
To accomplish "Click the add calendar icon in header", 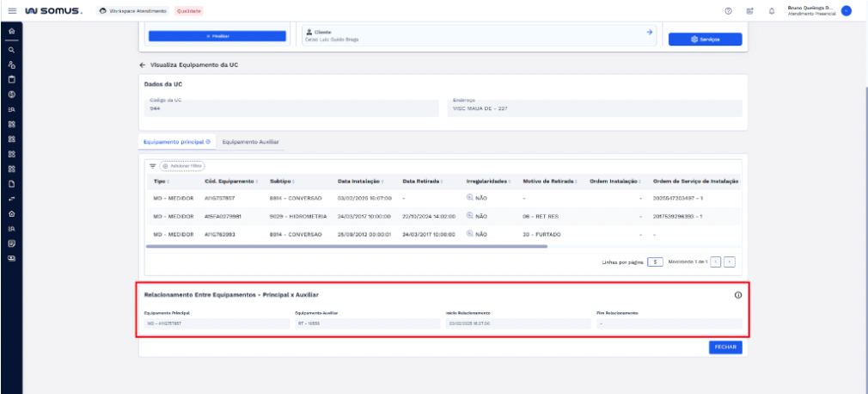I will tap(749, 11).
